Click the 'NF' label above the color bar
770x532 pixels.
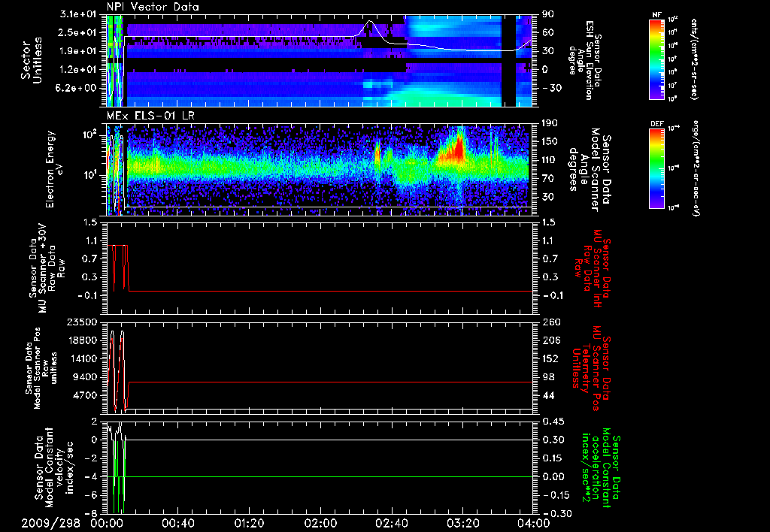(656, 15)
